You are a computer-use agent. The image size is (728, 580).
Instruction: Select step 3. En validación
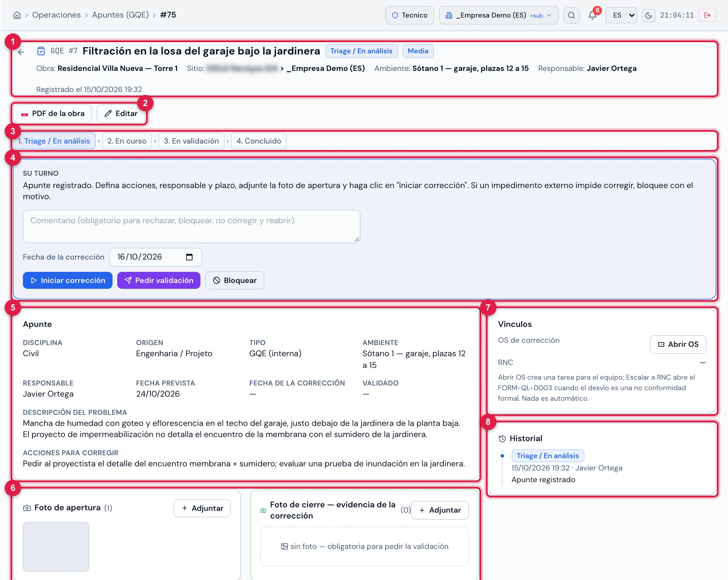(x=191, y=141)
